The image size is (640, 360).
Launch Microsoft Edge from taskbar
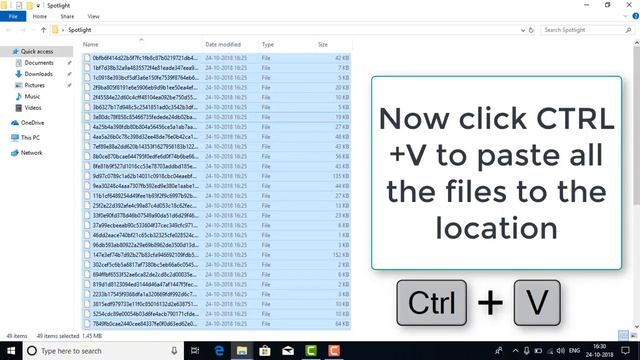click(219, 351)
